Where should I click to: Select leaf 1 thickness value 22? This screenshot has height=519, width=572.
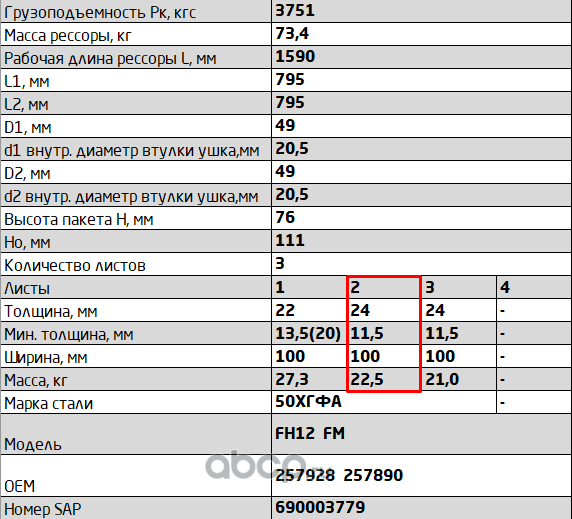[285, 310]
